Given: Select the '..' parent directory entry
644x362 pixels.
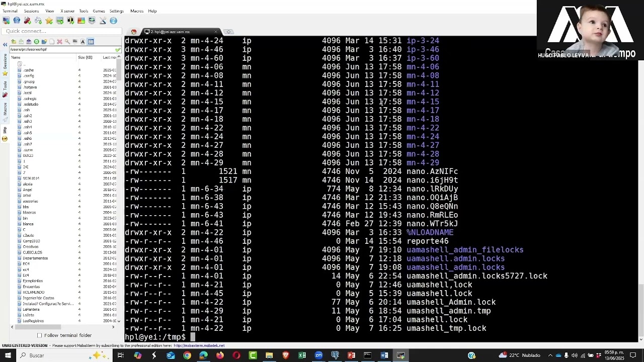Looking at the screenshot, I should point(21,64).
